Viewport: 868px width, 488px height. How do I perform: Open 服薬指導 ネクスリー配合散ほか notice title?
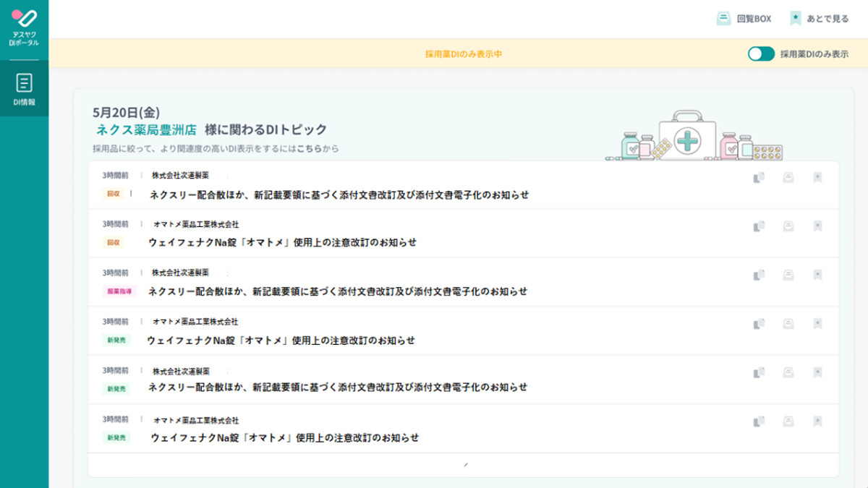click(338, 291)
